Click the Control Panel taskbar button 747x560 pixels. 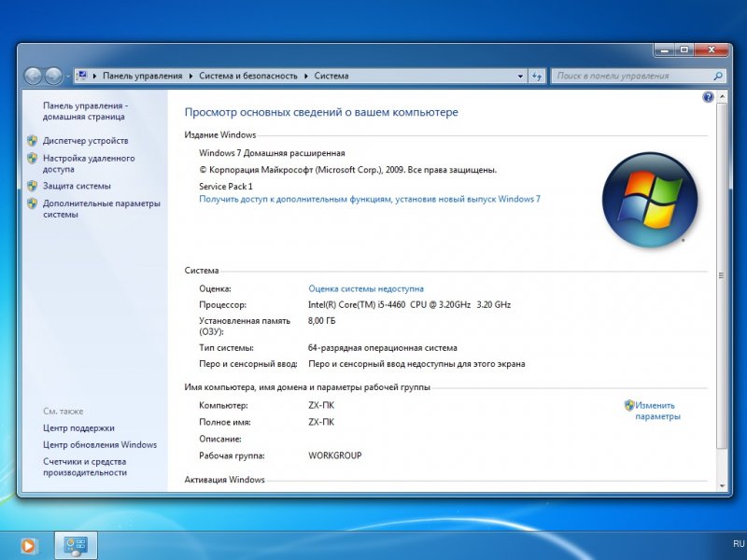point(76,546)
